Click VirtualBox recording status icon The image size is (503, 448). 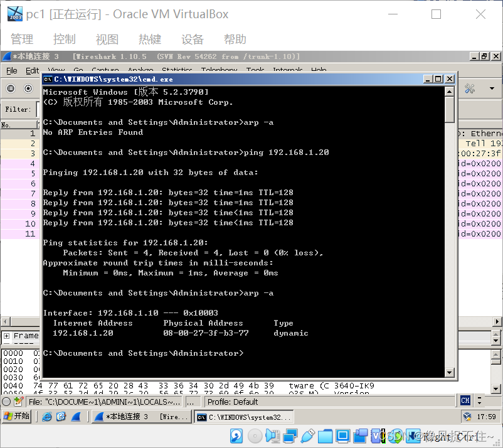(x=361, y=436)
